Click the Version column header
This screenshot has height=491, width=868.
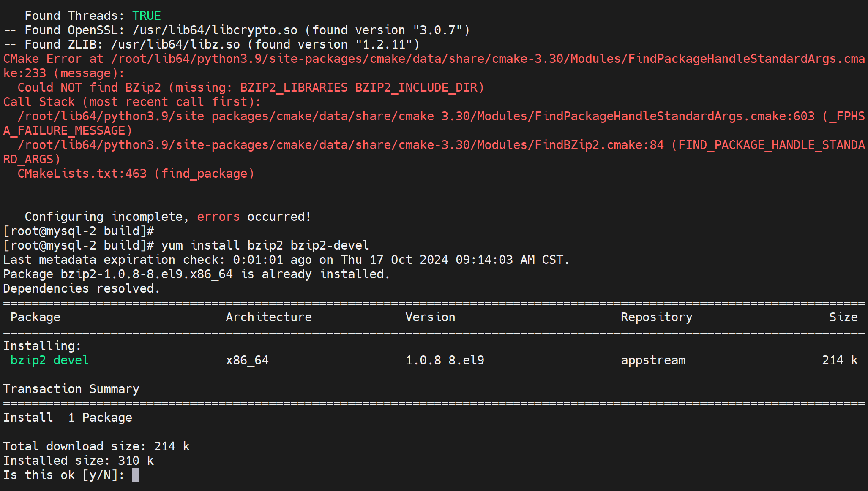pos(430,317)
